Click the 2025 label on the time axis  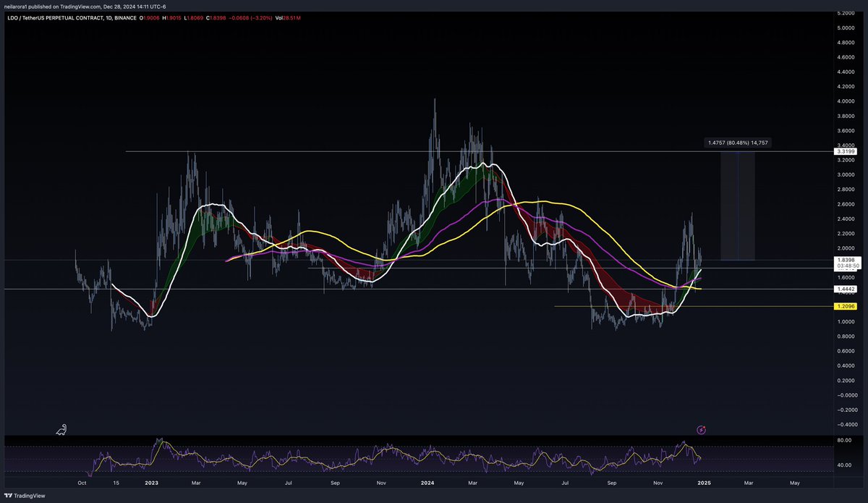point(705,483)
